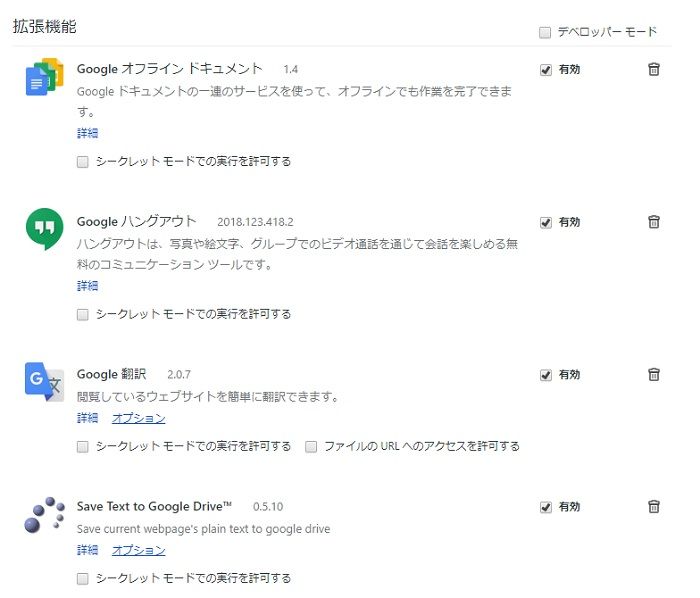Remove Save Text to Google Drive extension
Screen dimensions: 700x598
coord(654,507)
